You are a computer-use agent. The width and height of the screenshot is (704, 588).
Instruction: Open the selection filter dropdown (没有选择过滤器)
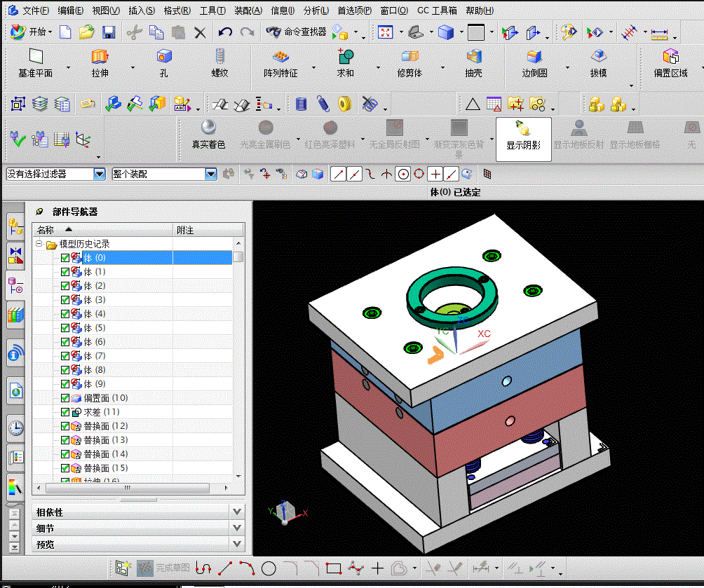[100, 174]
